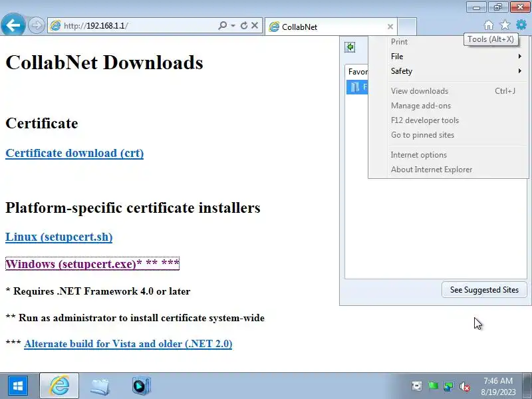532x399 pixels.
Task: Close the CollabNet tab
Action: (390, 27)
